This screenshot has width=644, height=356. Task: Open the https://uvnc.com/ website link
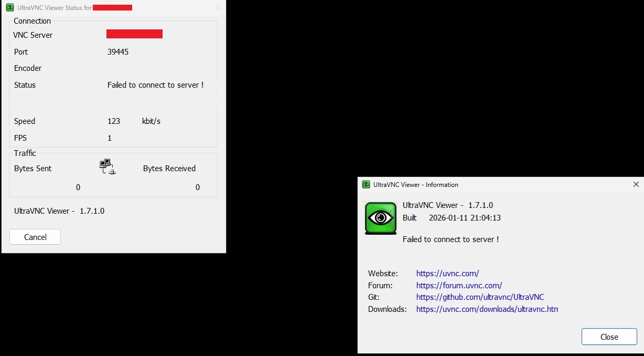point(447,274)
